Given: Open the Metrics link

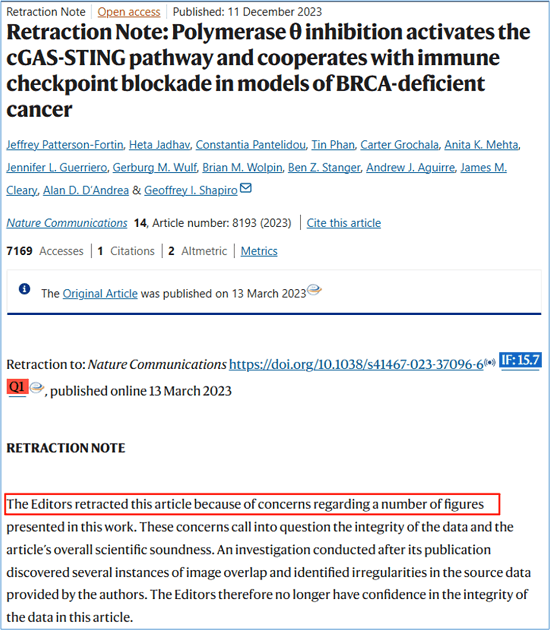Looking at the screenshot, I should 259,251.
